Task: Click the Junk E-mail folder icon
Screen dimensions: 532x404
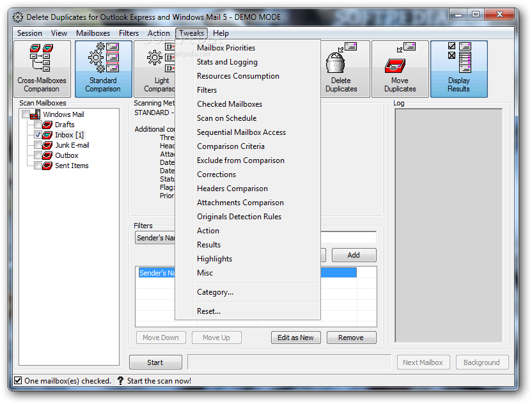Action: tap(47, 145)
